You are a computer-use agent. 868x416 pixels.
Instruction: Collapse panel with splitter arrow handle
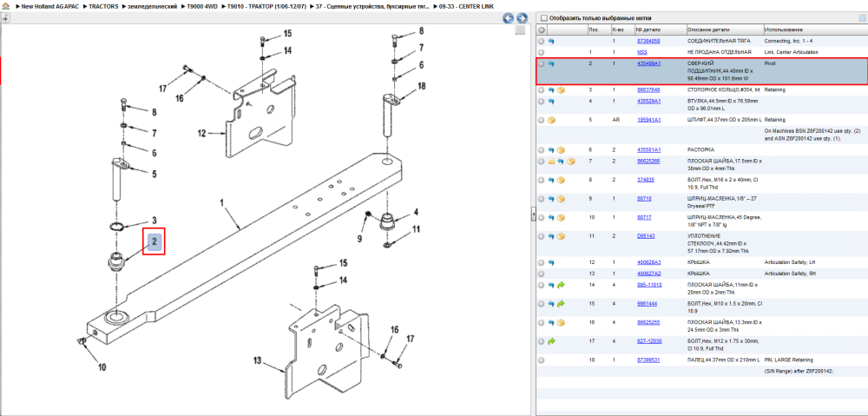pos(533,214)
